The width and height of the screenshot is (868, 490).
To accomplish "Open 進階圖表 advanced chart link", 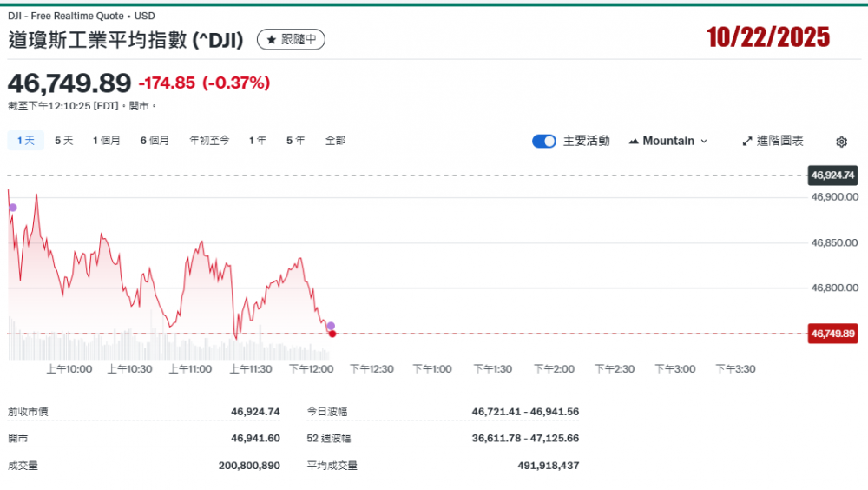I will click(x=773, y=141).
